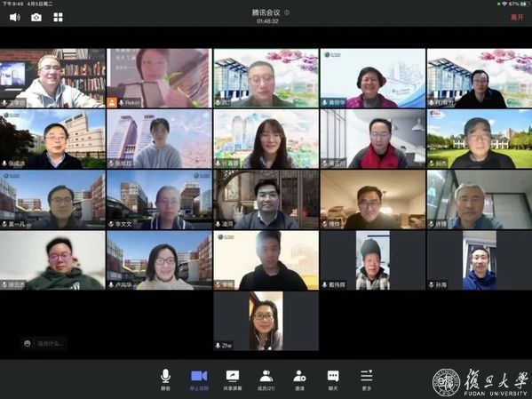This screenshot has width=532, height=399.
Task: Click the emoji icon in chat input
Action: pyautogui.click(x=28, y=344)
